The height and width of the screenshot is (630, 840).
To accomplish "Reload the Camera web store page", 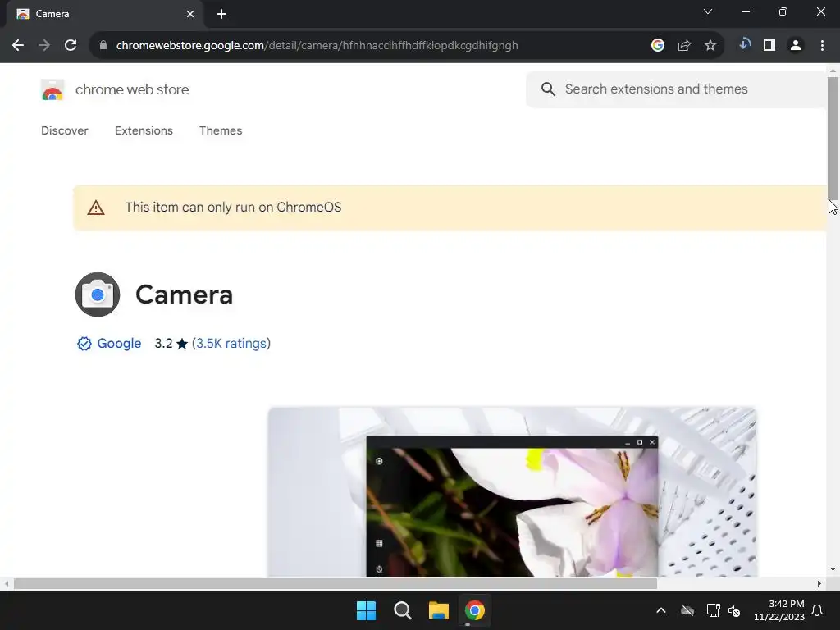I will [x=71, y=46].
